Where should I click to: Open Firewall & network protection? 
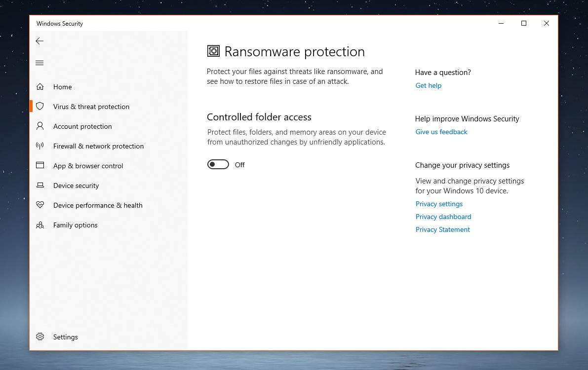pos(98,146)
